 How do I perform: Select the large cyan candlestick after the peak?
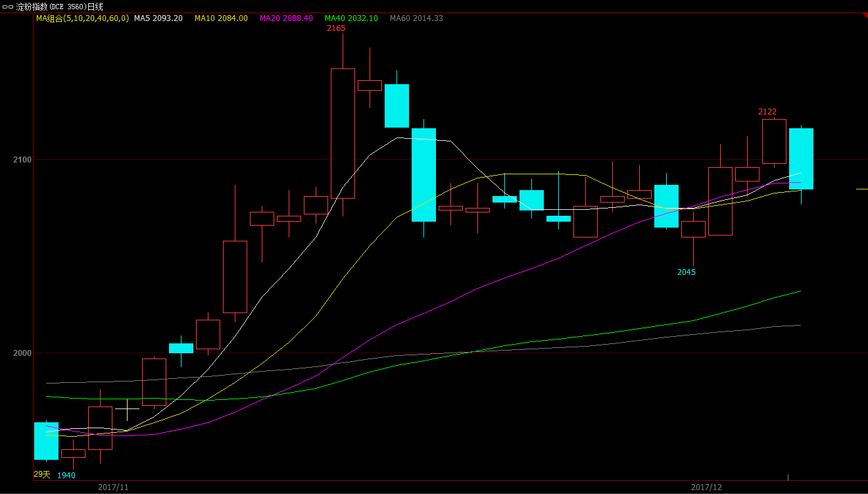click(x=423, y=175)
